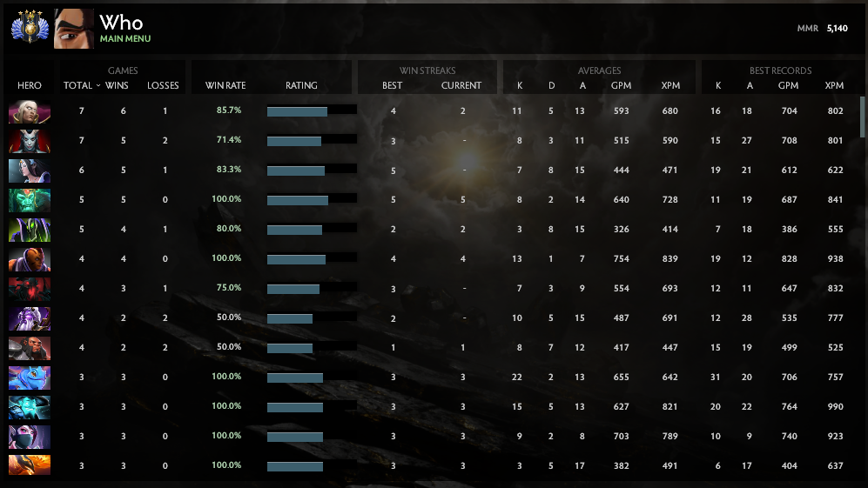Click the Rubick hero portrait
This screenshot has width=868, height=488.
(x=30, y=230)
